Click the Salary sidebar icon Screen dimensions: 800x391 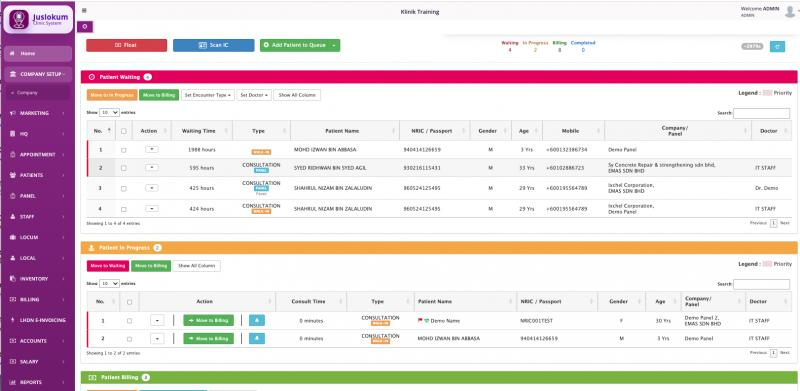[13, 361]
